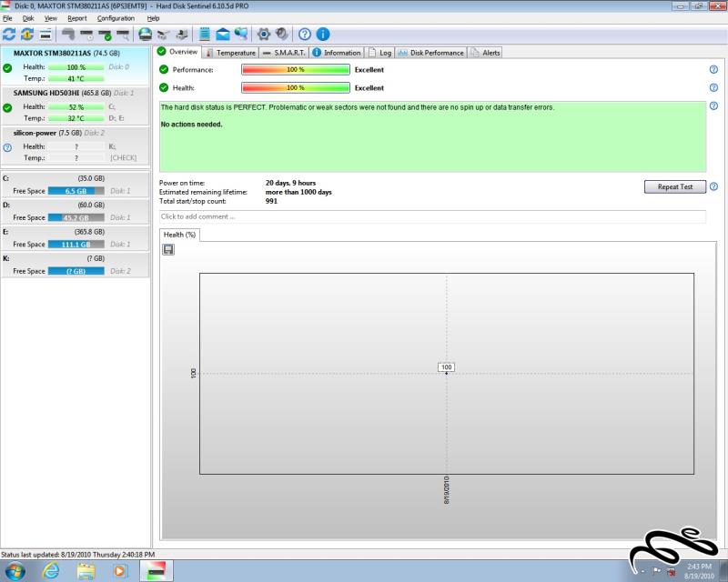Open the Configuration menu
Image resolution: width=728 pixels, height=582 pixels.
click(x=116, y=18)
